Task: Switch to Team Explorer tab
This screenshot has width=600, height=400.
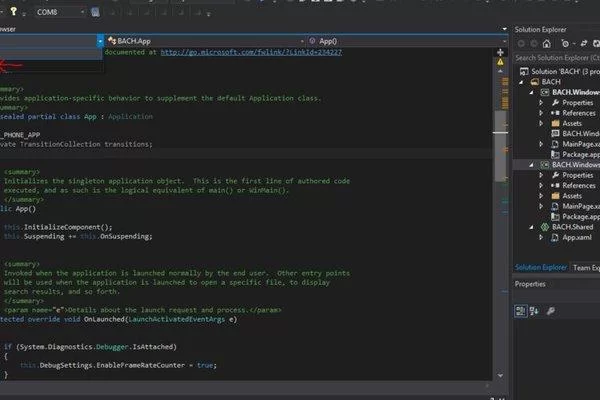Action: coord(585,268)
